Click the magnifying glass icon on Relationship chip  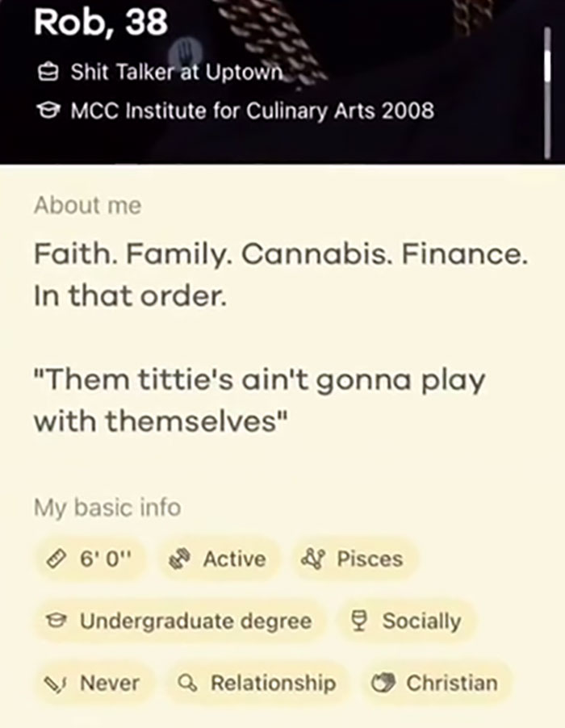(x=184, y=682)
